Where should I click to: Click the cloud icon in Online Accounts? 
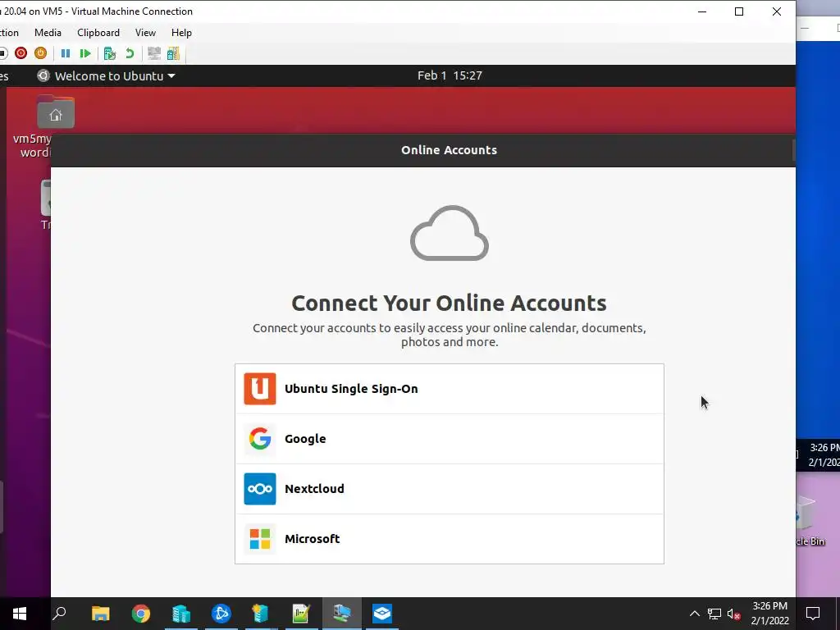point(450,233)
